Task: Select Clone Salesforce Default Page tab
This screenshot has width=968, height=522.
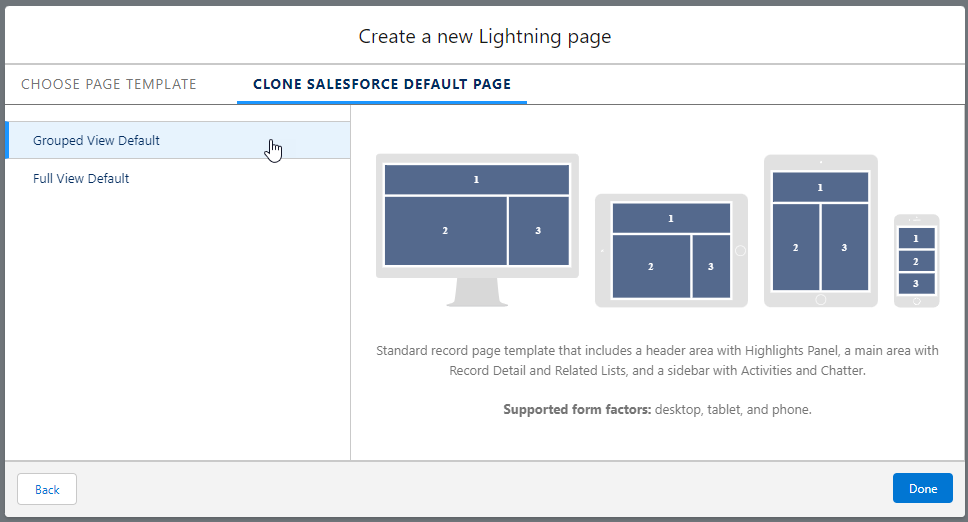Action: click(x=382, y=84)
